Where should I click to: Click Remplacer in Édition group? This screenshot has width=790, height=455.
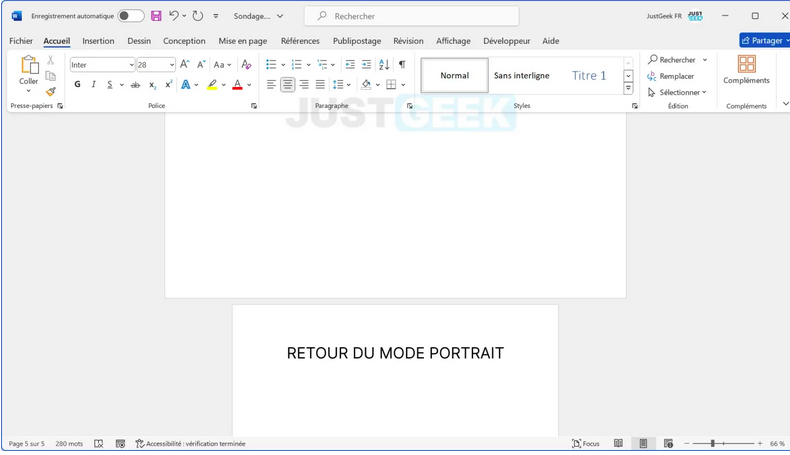click(x=671, y=76)
